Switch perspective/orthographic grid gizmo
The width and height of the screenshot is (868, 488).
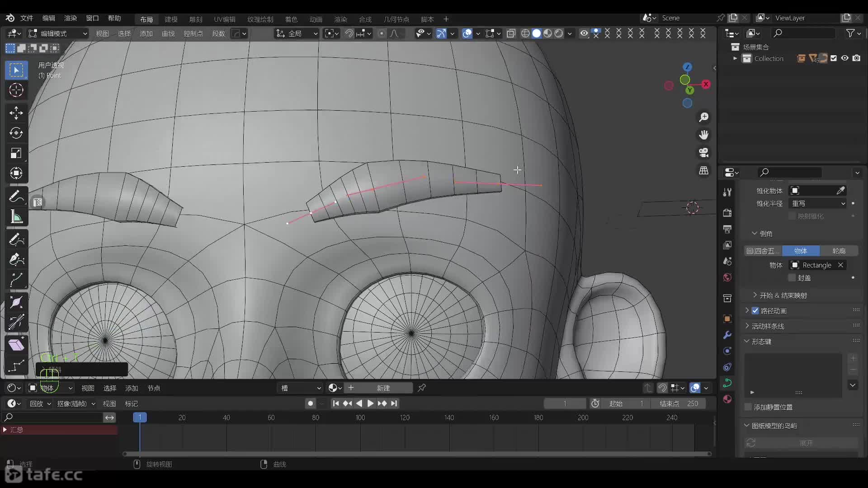(704, 170)
